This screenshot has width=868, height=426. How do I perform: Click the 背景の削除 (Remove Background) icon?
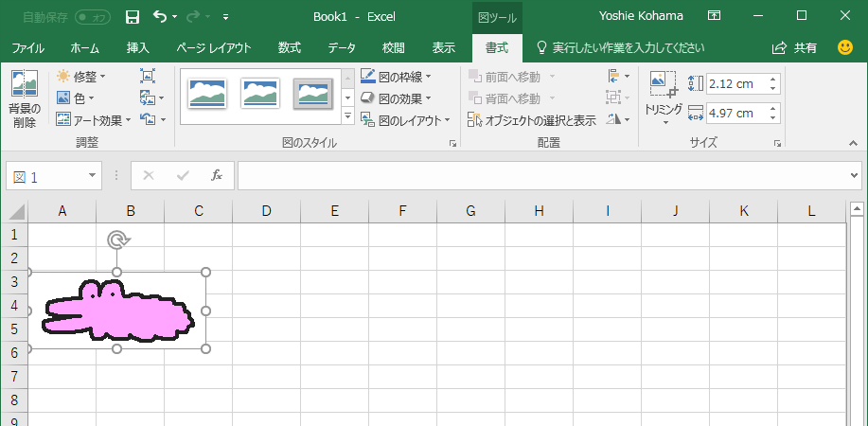[24, 99]
